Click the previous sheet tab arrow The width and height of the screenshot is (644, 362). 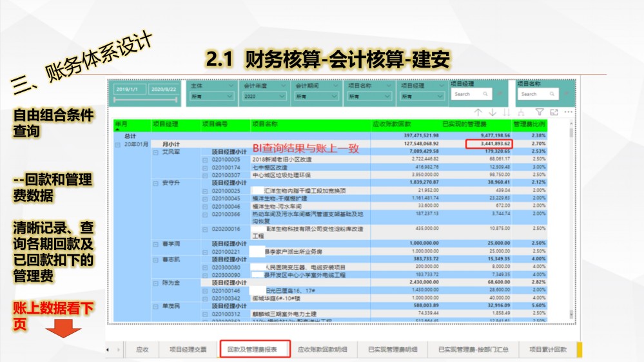pos(108,350)
